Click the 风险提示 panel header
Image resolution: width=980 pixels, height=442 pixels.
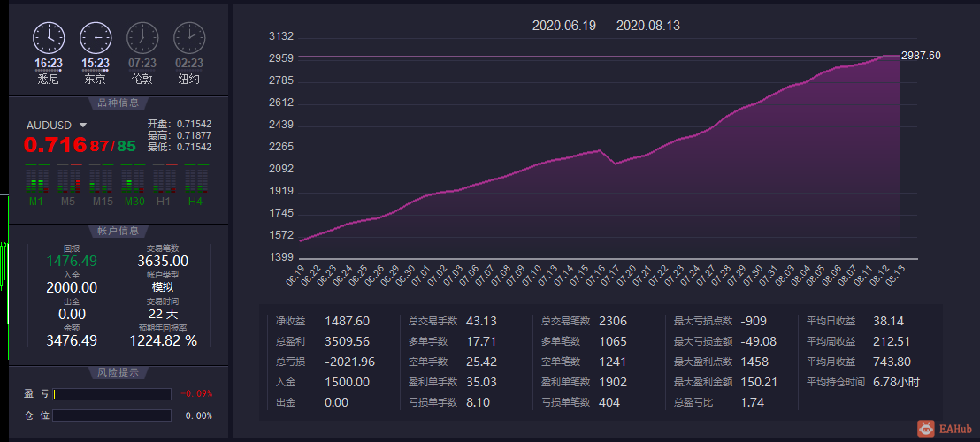click(119, 373)
